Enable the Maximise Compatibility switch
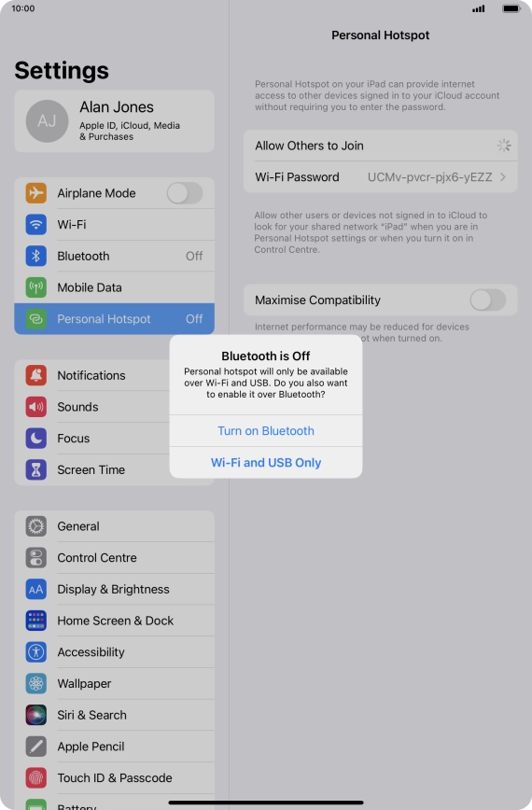The width and height of the screenshot is (532, 810). coord(488,300)
